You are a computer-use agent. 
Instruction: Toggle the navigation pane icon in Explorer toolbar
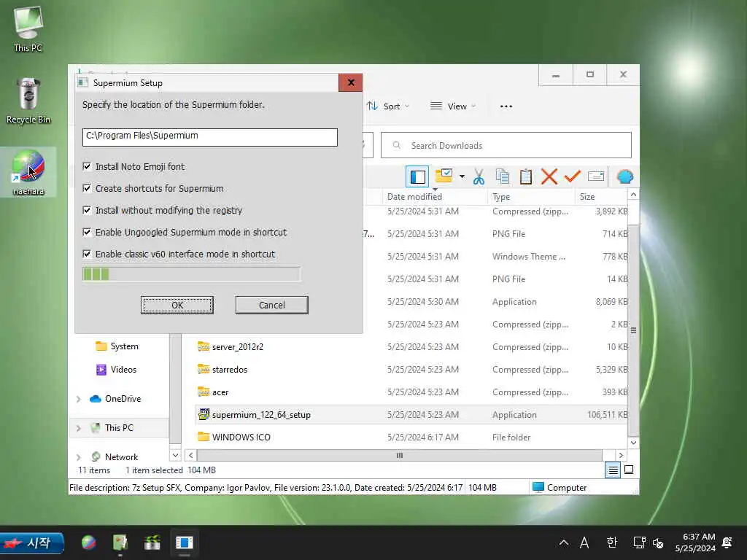point(417,176)
